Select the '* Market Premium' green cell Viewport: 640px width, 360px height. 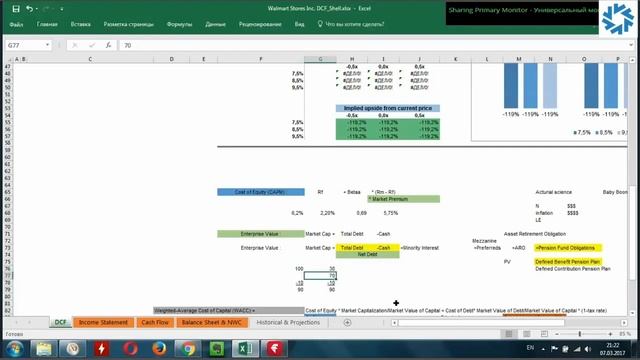click(404, 199)
